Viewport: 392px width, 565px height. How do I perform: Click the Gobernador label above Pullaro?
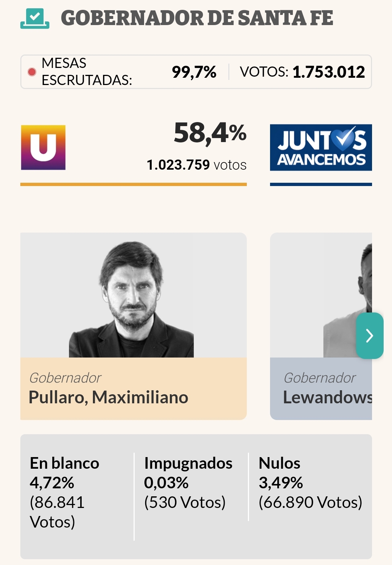click(65, 378)
